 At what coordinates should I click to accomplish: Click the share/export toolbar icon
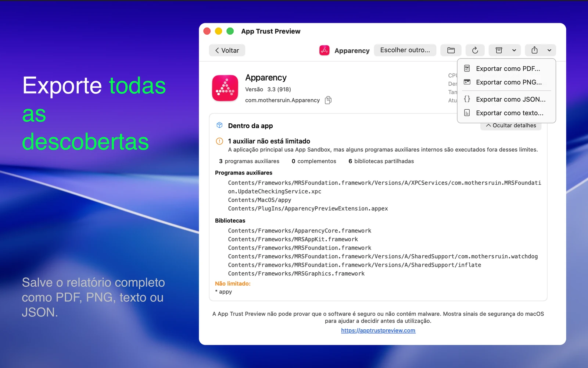(534, 50)
